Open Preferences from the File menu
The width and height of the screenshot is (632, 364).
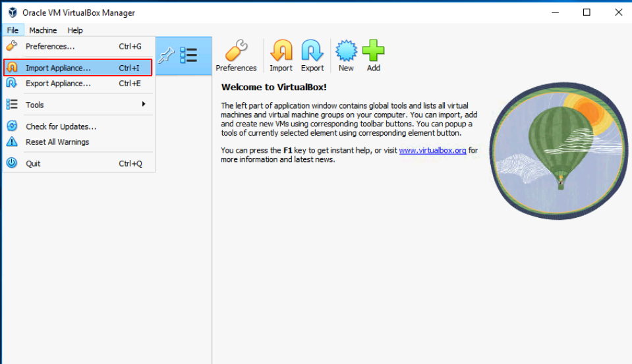click(50, 47)
